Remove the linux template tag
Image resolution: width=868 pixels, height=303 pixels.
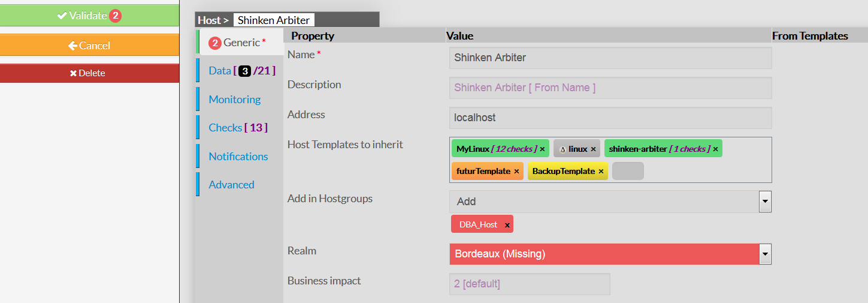coord(593,149)
